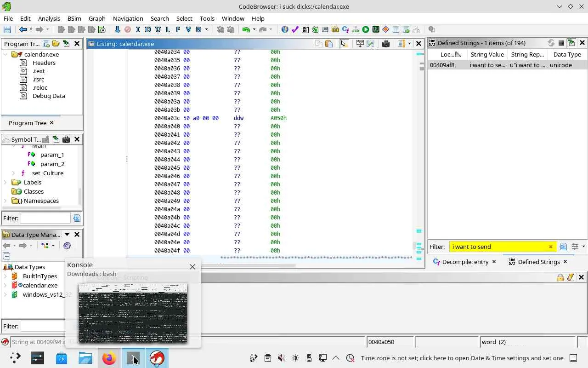Open the undo history dropdown arrow
The width and height of the screenshot is (588, 368).
pyautogui.click(x=254, y=29)
